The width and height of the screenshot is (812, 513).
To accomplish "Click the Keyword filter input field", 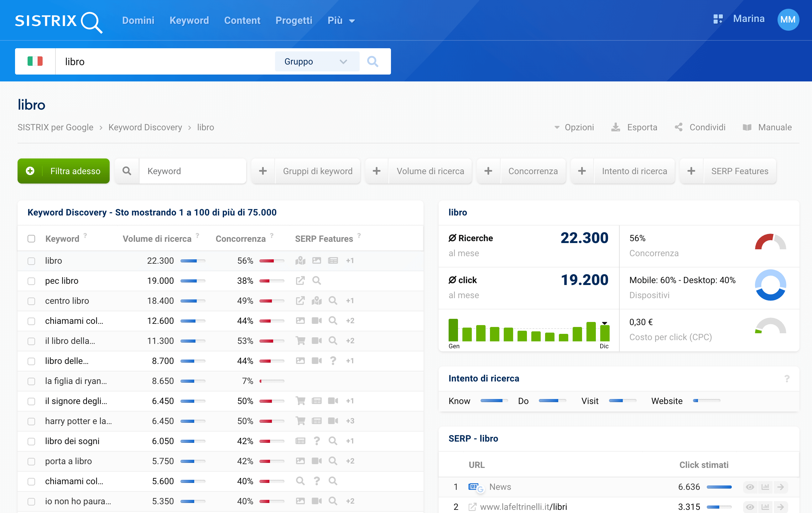I will [192, 171].
